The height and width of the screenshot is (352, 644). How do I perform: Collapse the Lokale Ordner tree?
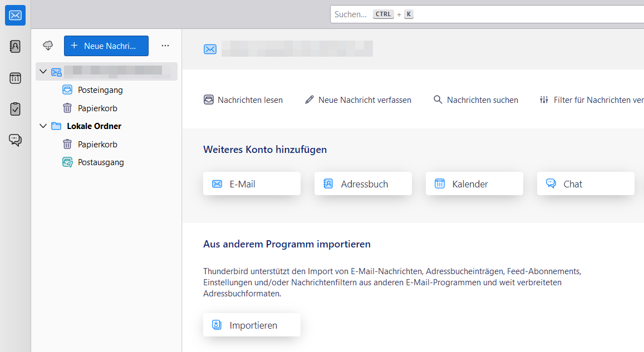pyautogui.click(x=43, y=126)
